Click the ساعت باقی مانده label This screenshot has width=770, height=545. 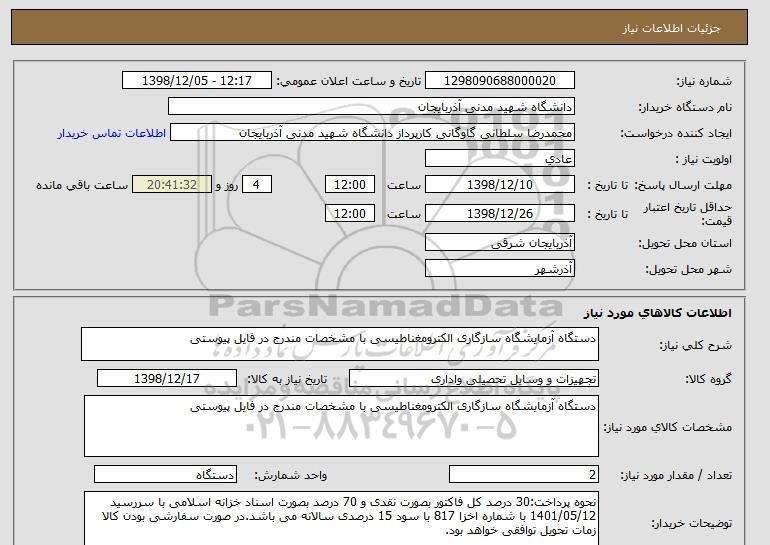click(x=82, y=185)
